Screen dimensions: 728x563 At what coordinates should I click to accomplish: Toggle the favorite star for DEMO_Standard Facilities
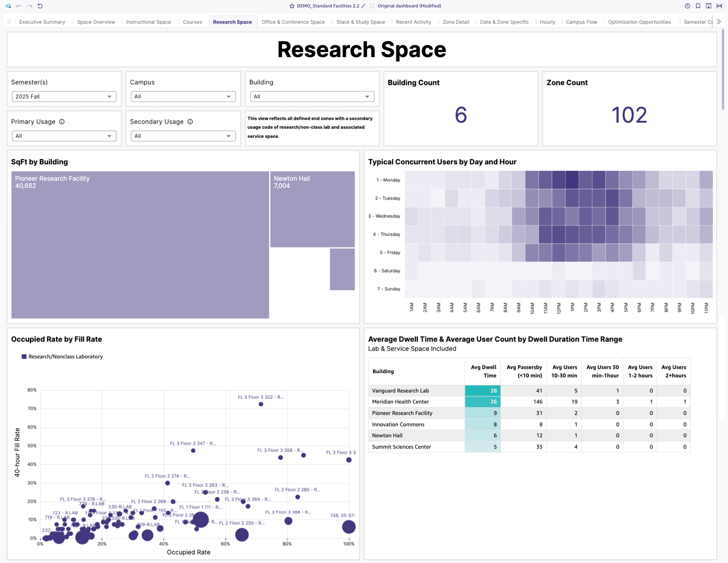(291, 6)
